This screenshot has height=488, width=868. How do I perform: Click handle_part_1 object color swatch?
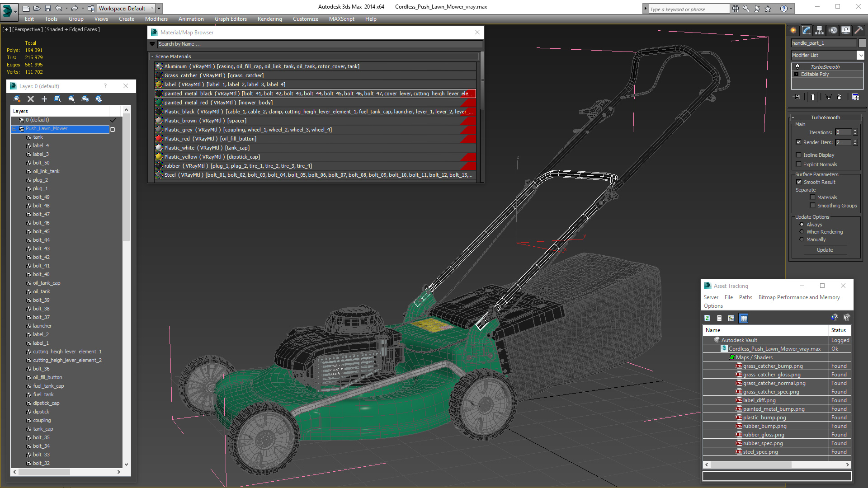(862, 43)
